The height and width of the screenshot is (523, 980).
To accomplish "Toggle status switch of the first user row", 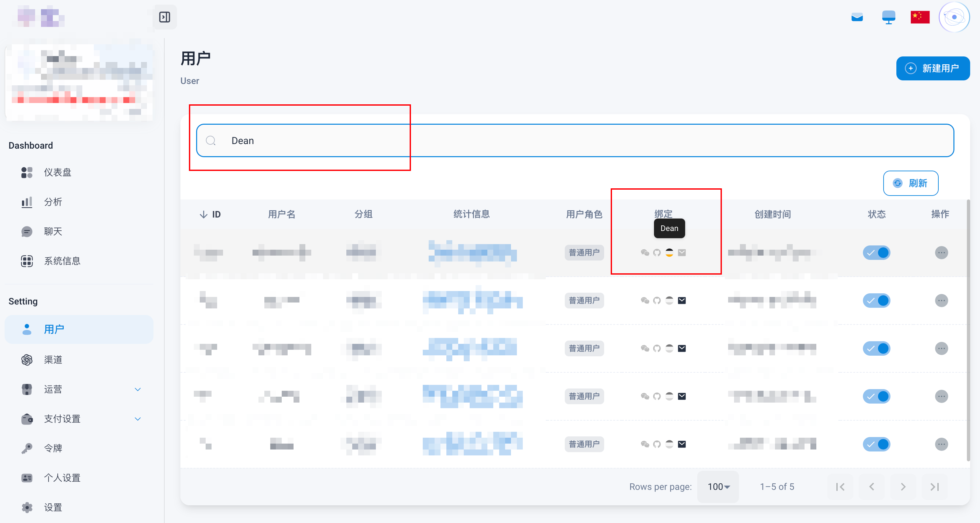I will (876, 252).
